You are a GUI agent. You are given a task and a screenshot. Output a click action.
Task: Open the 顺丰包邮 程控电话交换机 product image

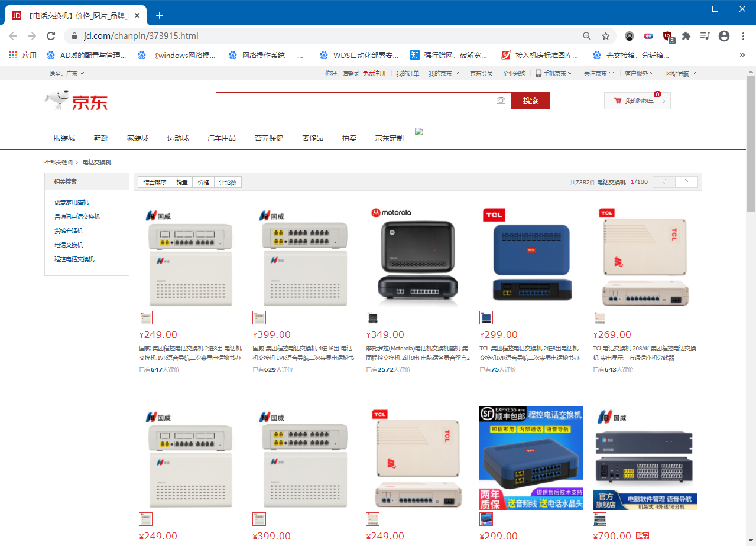point(531,458)
